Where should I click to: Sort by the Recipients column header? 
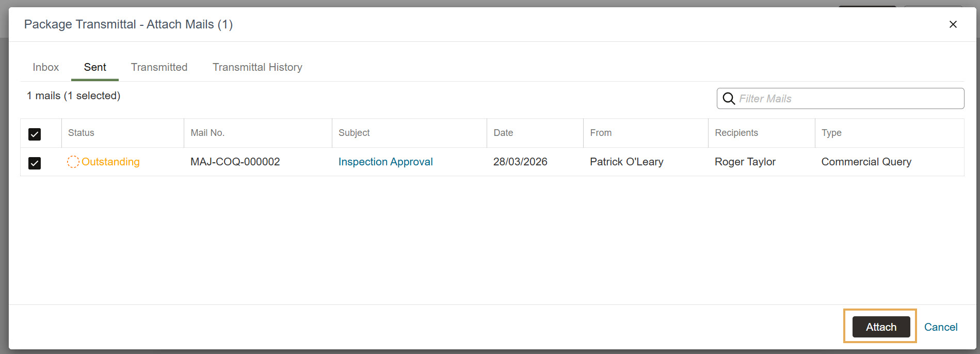(736, 133)
